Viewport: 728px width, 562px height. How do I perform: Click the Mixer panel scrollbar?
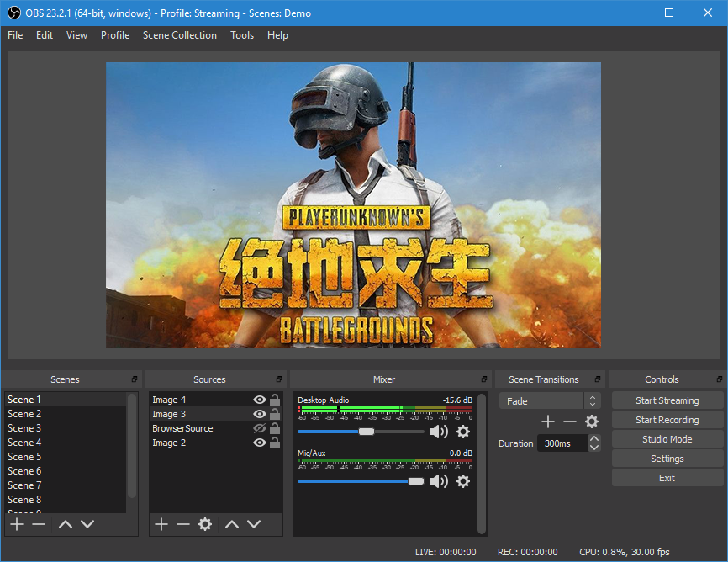coord(482,464)
